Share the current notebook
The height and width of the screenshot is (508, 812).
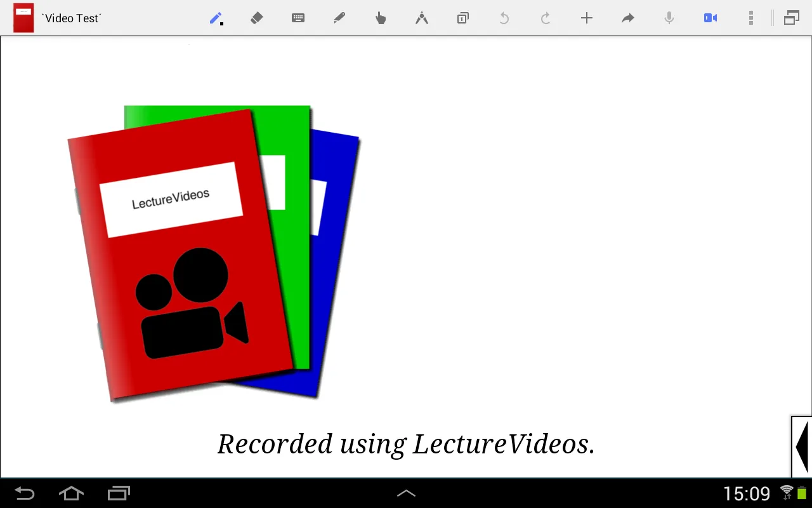tap(627, 18)
